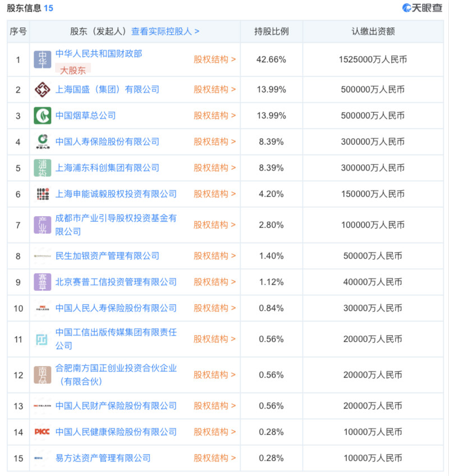Click the 上海国盛（集团）logo icon

click(x=42, y=89)
